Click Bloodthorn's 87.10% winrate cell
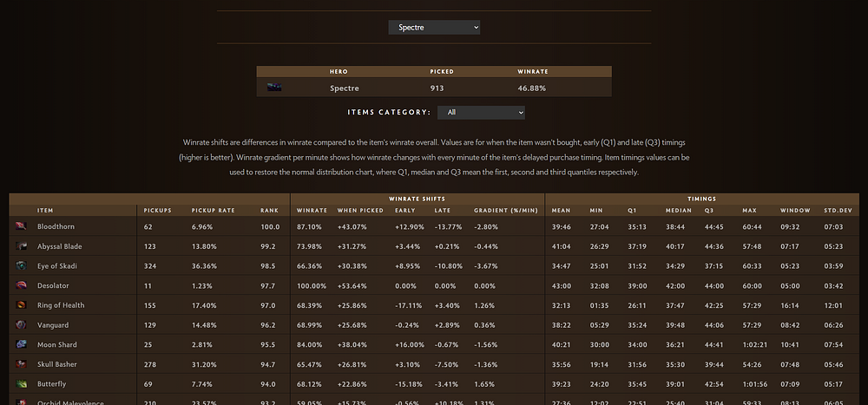Image resolution: width=868 pixels, height=405 pixels. 310,226
